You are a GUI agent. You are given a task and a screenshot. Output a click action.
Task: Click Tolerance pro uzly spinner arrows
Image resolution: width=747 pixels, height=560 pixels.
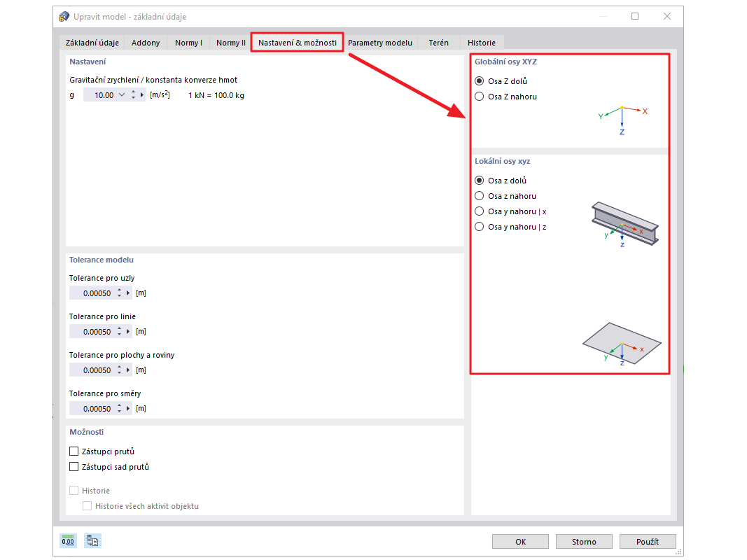[119, 293]
